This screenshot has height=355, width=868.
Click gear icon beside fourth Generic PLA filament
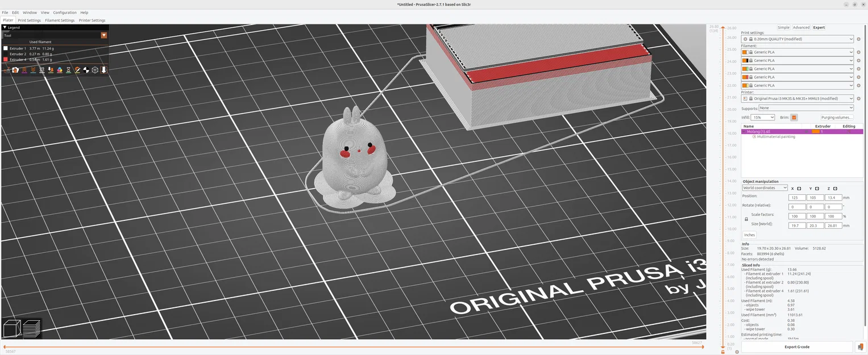click(x=859, y=77)
